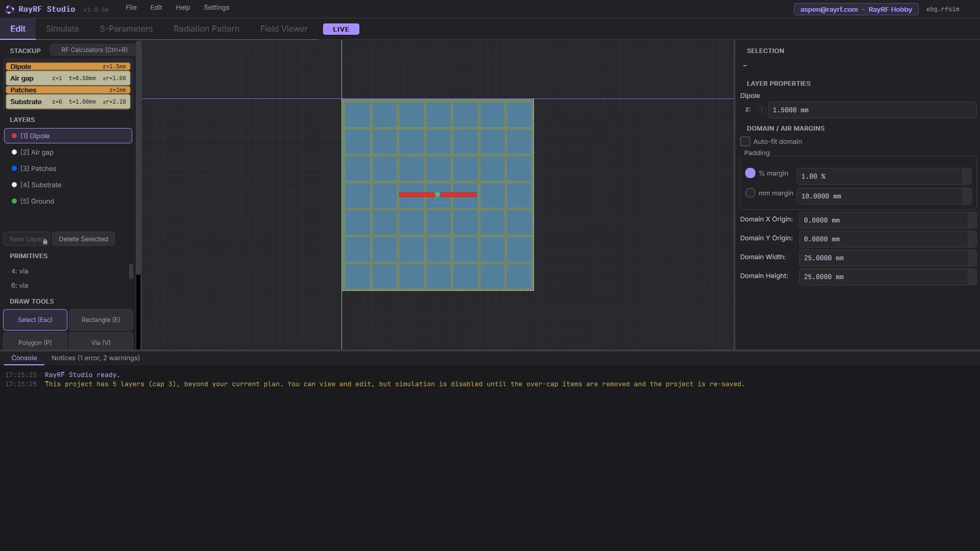The height and width of the screenshot is (551, 980).
Task: Select the Edit workspace tab
Action: (x=18, y=29)
